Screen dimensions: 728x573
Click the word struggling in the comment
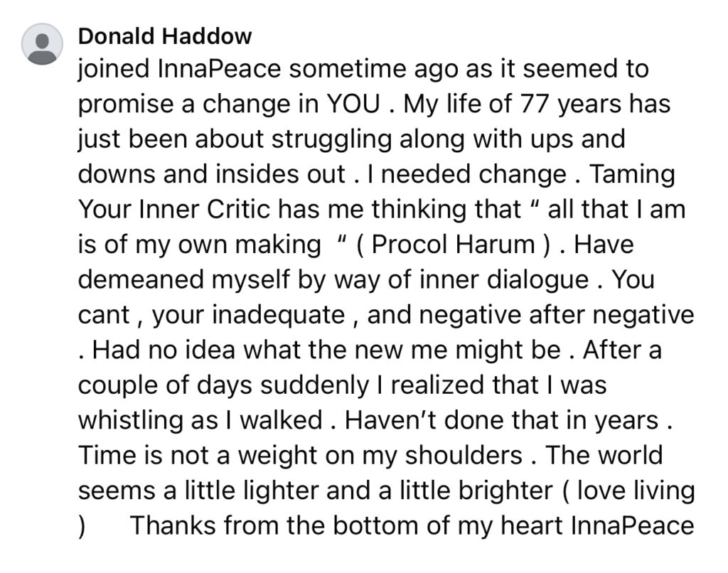click(x=331, y=140)
